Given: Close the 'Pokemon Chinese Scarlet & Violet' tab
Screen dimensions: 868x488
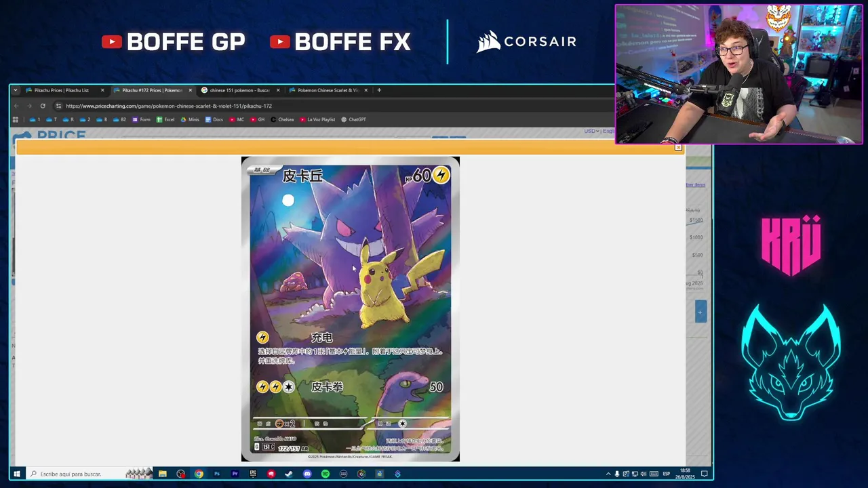Looking at the screenshot, I should tap(366, 90).
